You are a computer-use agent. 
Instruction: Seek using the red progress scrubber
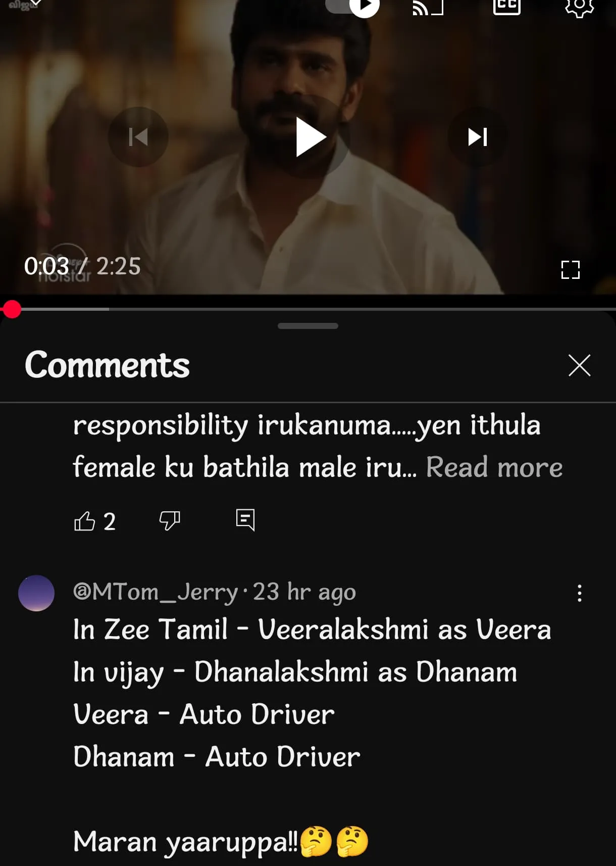tap(11, 309)
